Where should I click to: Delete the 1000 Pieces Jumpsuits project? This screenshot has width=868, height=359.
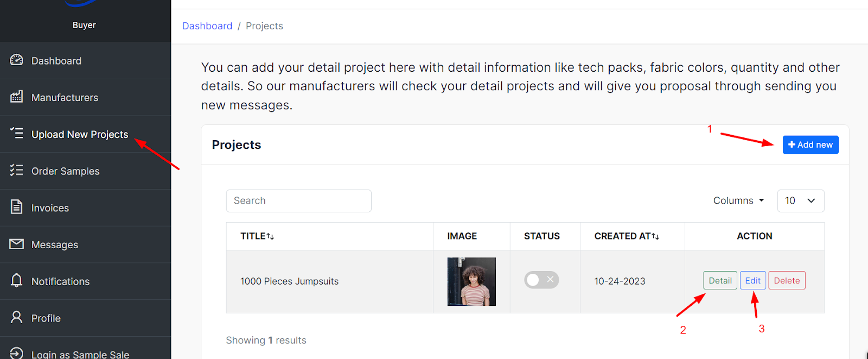787,281
